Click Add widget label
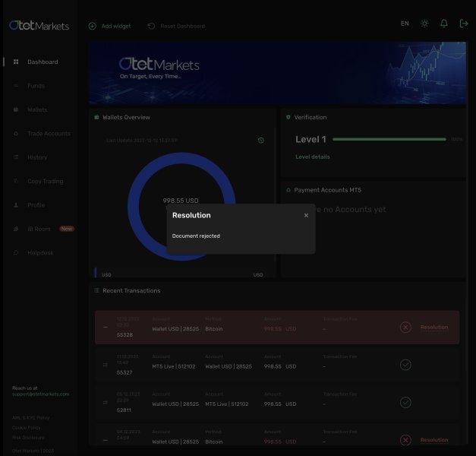This screenshot has height=456, width=476. (x=116, y=26)
